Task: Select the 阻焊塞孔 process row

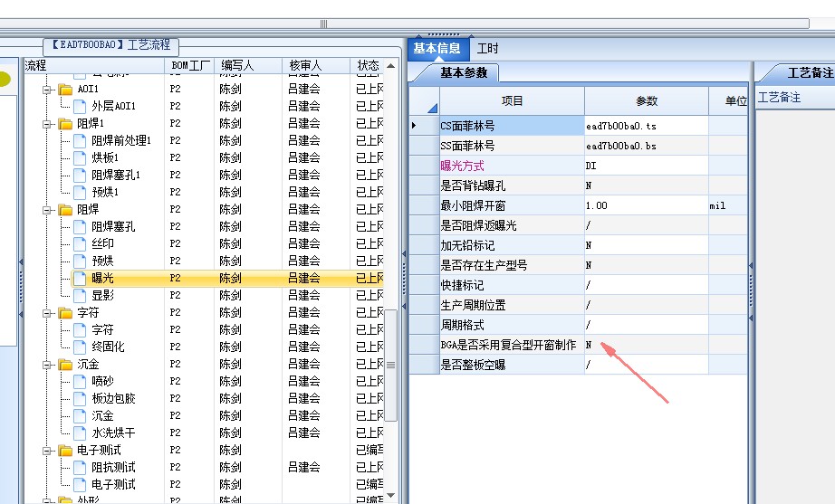Action: tap(227, 227)
